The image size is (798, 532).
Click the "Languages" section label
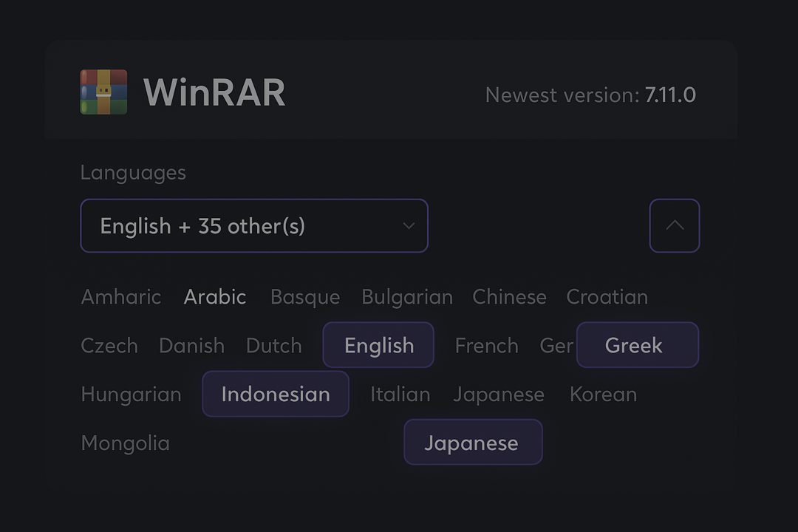click(x=133, y=173)
